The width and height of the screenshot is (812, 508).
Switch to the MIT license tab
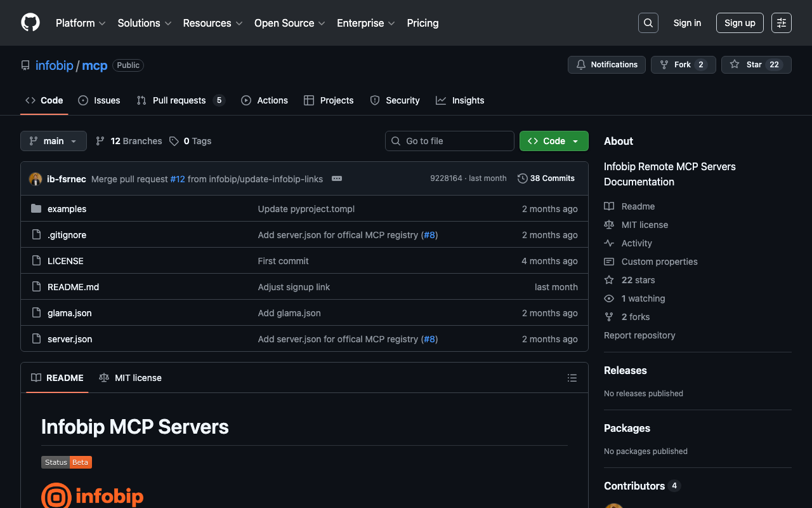[131, 378]
